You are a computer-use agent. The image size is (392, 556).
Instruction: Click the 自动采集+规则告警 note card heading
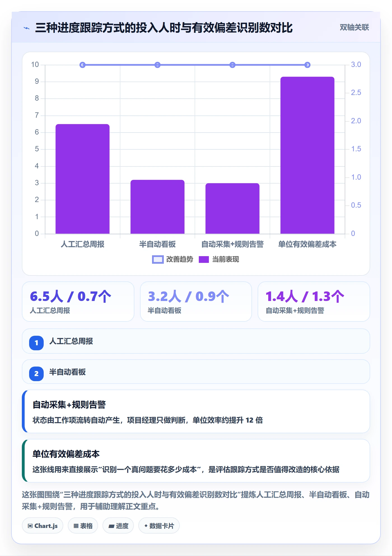pos(69,405)
